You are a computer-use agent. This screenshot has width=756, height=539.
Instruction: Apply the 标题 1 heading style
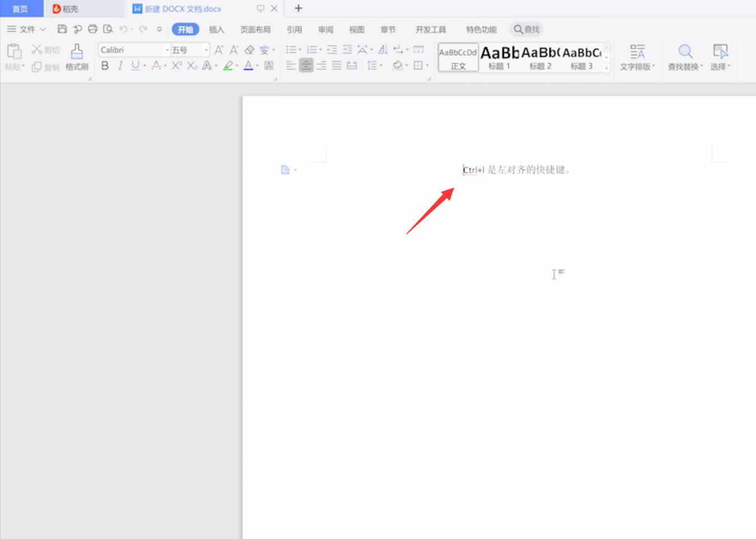tap(500, 58)
